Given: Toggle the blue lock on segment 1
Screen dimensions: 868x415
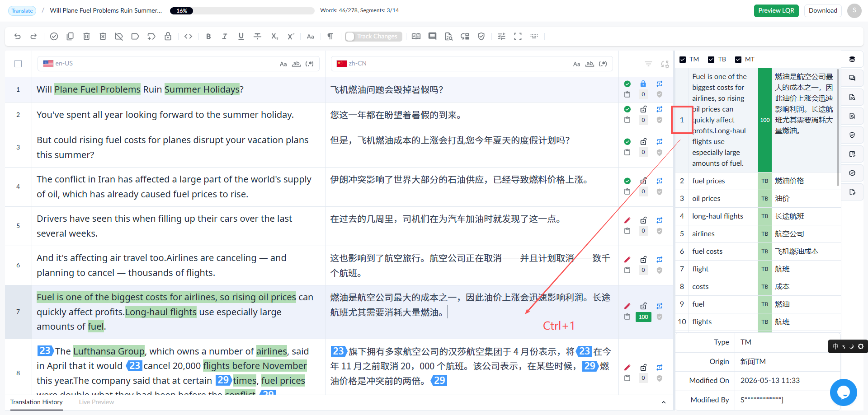Looking at the screenshot, I should (643, 84).
